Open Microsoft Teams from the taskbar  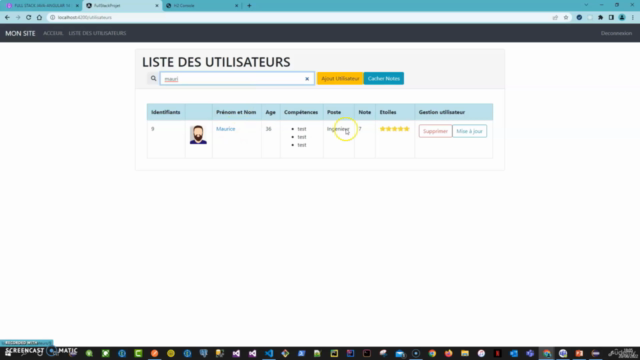530,353
